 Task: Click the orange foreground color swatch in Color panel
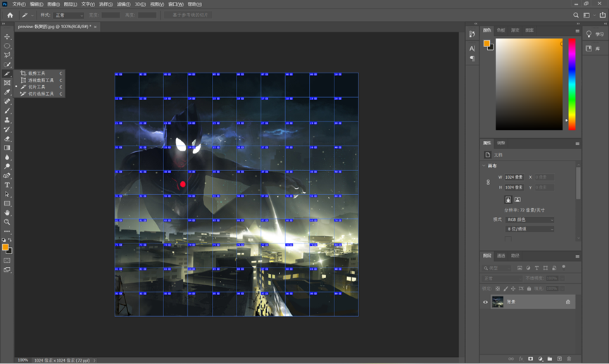(486, 44)
